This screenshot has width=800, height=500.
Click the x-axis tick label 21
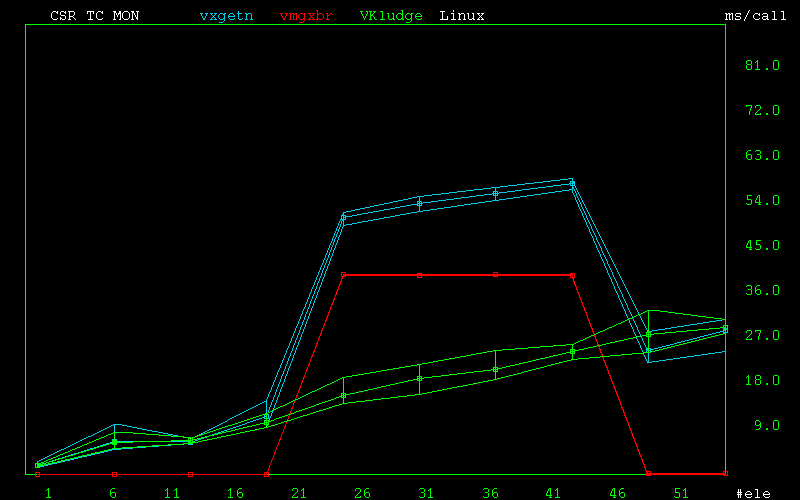tap(299, 493)
